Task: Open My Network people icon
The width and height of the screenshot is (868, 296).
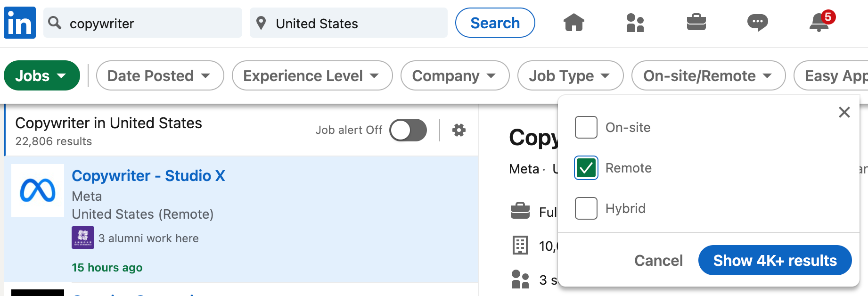Action: 635,23
